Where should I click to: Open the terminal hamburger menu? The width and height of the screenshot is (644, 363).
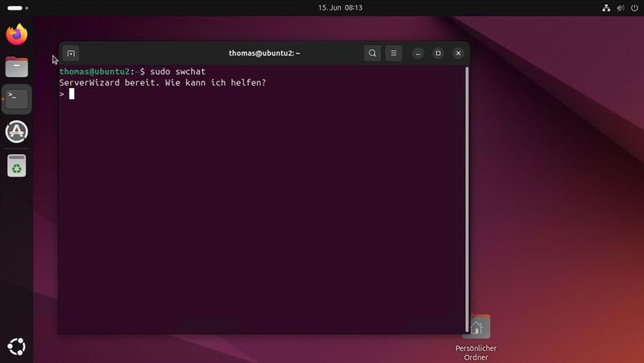pyautogui.click(x=393, y=53)
